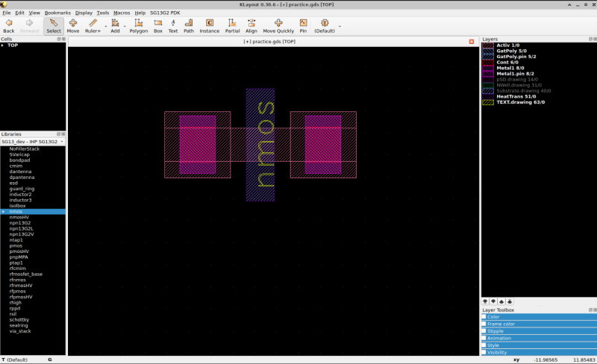Image resolution: width=597 pixels, height=364 pixels.
Task: Open the SG13_dev library dropdown
Action: (33, 141)
